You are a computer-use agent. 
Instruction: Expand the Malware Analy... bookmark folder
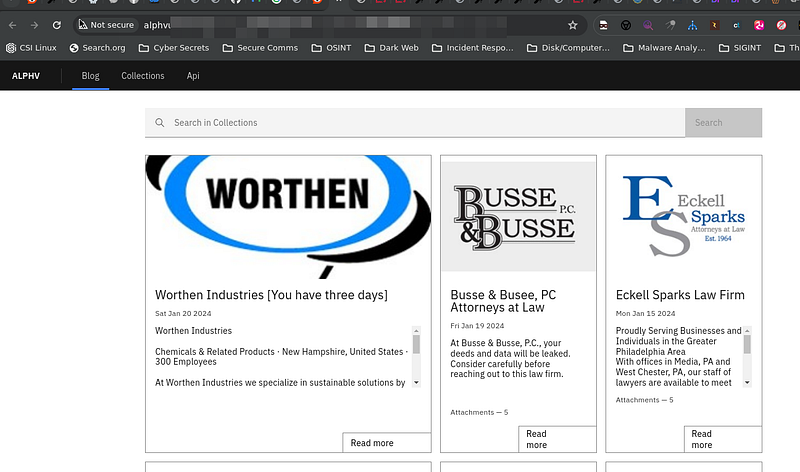point(664,48)
